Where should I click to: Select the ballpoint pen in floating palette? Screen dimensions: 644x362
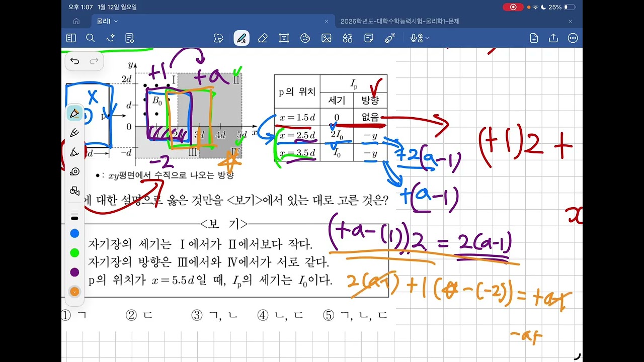point(74,113)
